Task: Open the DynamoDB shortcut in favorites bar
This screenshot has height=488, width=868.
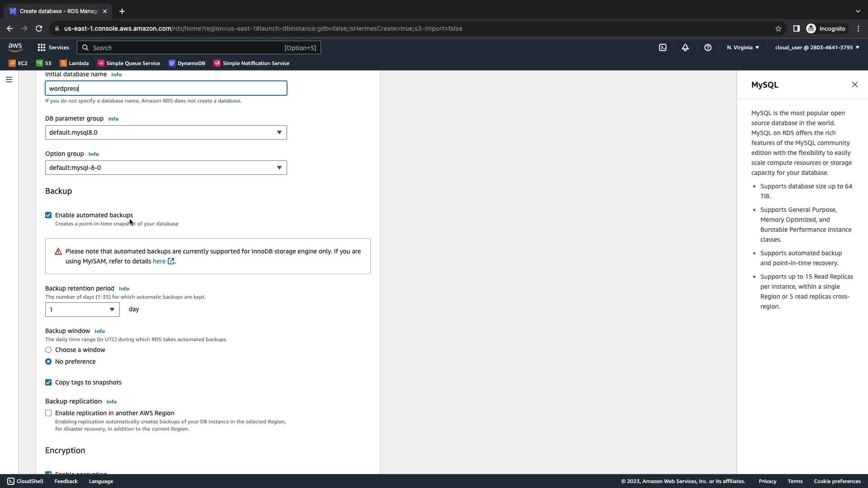Action: click(x=187, y=63)
